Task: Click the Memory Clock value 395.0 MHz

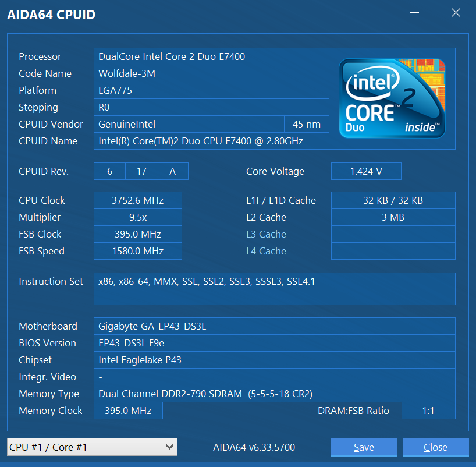Action: point(128,411)
